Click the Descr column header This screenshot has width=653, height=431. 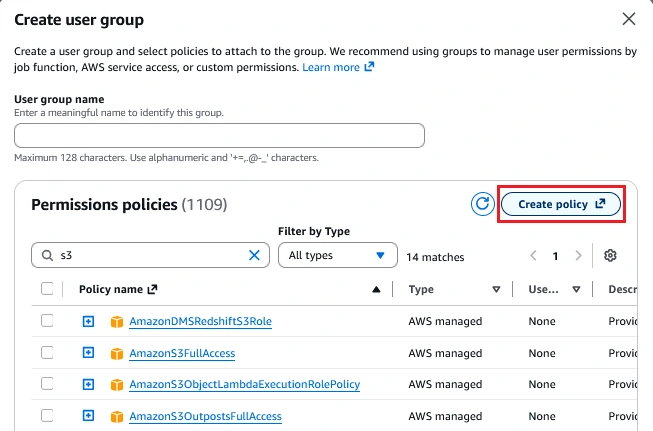pos(623,289)
